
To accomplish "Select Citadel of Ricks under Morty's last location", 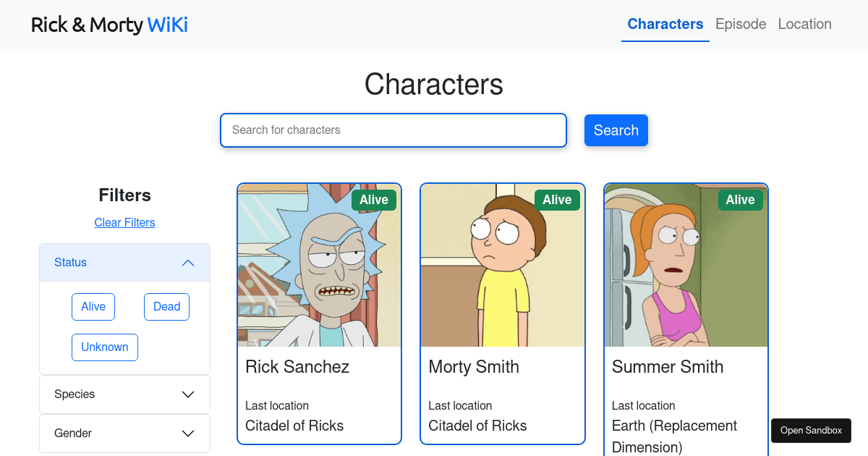I will click(477, 426).
